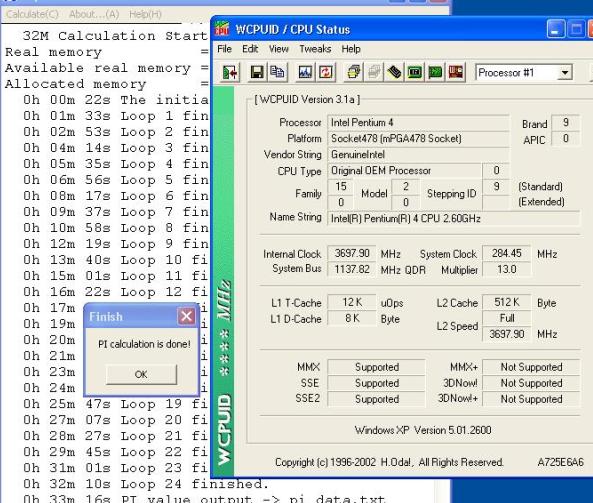Image resolution: width=593 pixels, height=503 pixels.
Task: Click the Processor field 'Intel Pentium 4'
Action: (x=418, y=123)
